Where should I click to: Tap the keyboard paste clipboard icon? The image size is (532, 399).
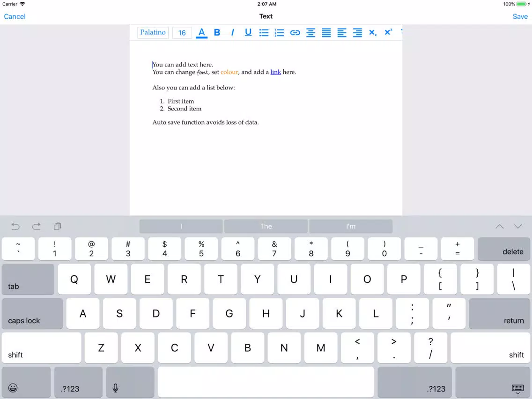click(x=57, y=226)
